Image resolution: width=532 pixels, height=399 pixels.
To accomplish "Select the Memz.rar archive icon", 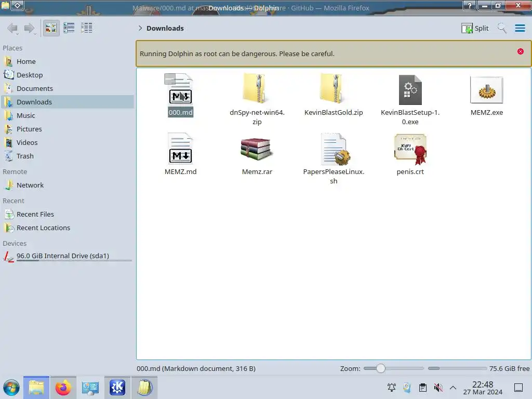I will point(257,149).
